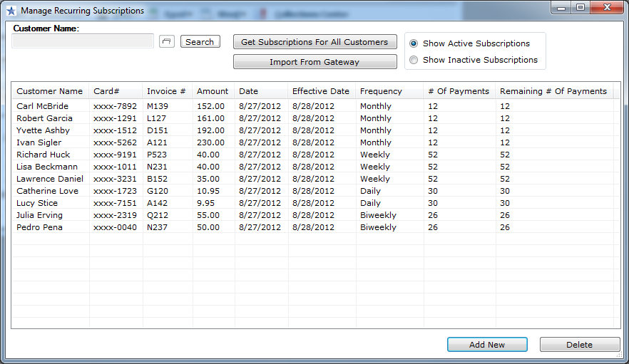Sort by the Amount column header
This screenshot has height=364, width=629.
(213, 91)
